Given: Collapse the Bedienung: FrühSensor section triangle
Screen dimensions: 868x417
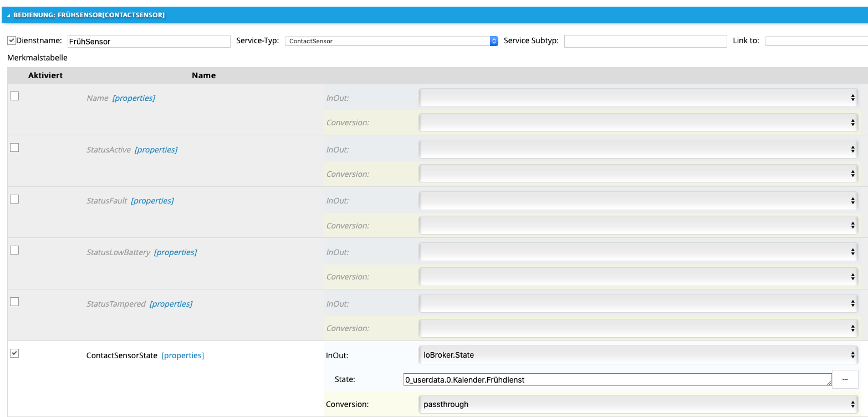Looking at the screenshot, I should tap(8, 16).
